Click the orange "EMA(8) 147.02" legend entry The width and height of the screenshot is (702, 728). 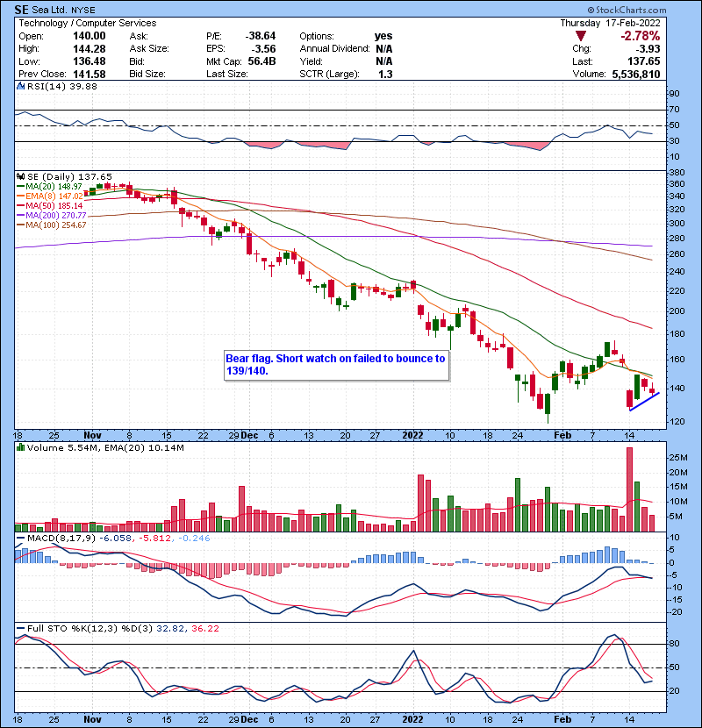click(50, 196)
